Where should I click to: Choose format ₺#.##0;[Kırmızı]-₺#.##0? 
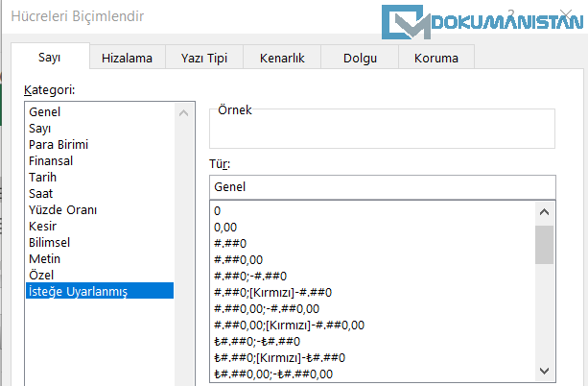(x=373, y=358)
